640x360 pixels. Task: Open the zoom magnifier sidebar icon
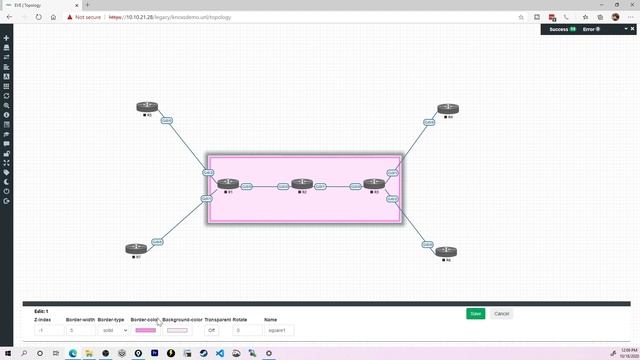point(6,105)
